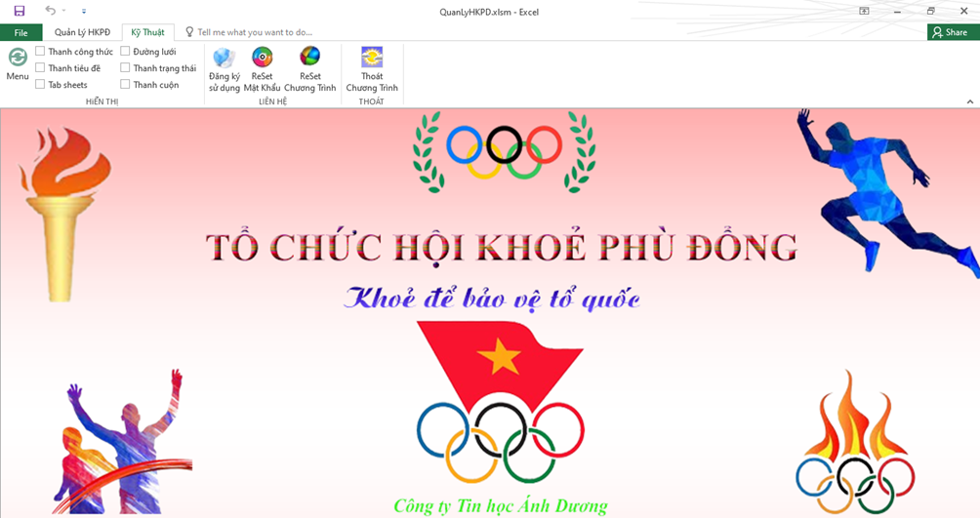This screenshot has height=518, width=980.
Task: Open Ribbon Display Options button
Action: [865, 12]
